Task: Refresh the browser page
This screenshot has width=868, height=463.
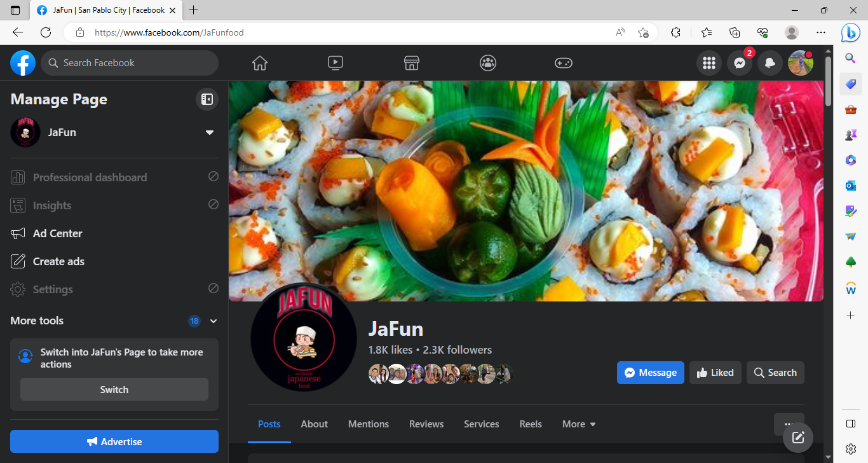Action: tap(46, 32)
